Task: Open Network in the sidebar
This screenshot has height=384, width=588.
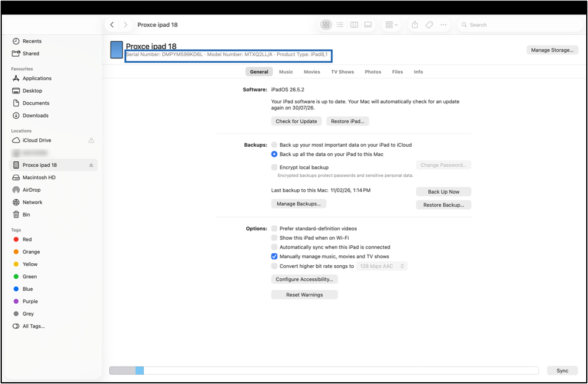Action: click(53, 202)
